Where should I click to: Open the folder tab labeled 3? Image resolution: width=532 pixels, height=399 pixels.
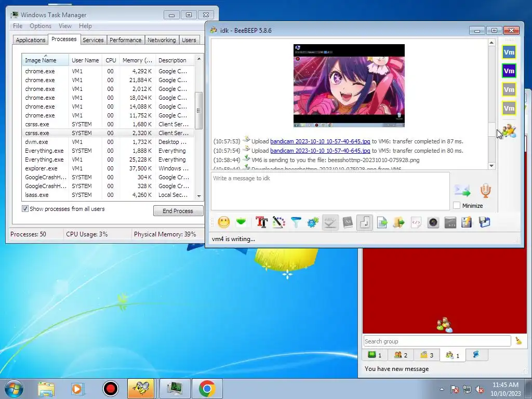pos(427,355)
